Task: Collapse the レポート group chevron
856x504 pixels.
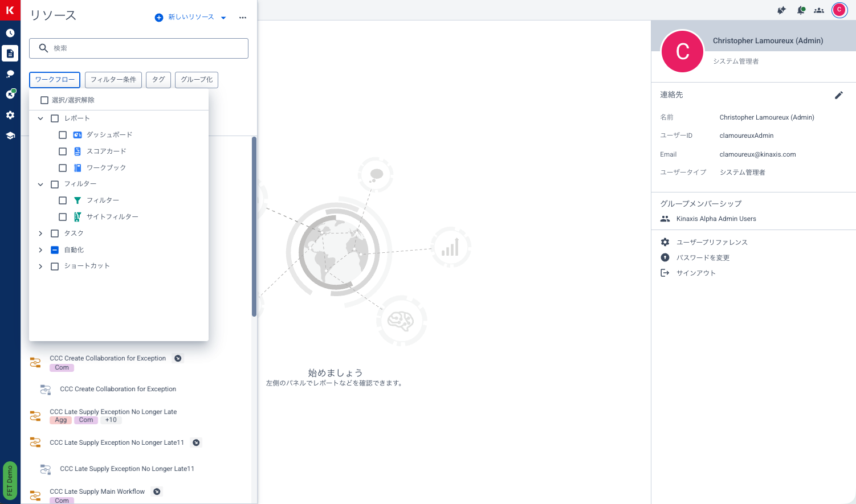Action: tap(40, 118)
